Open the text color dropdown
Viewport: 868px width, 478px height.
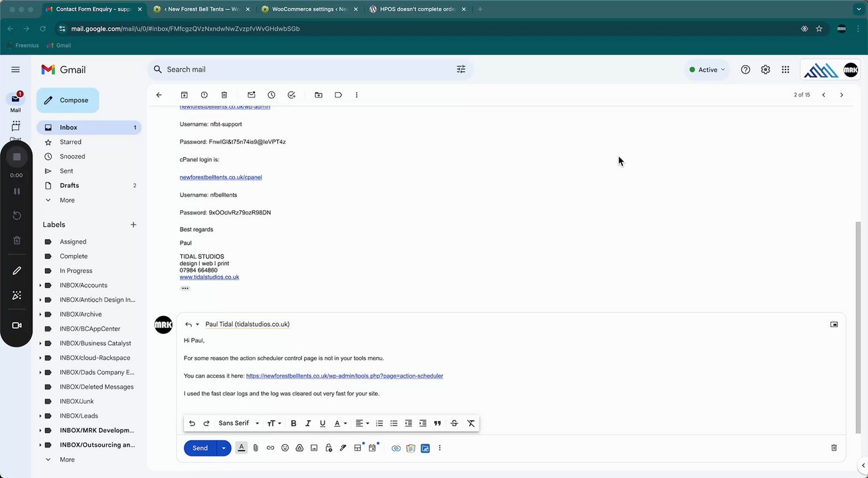pyautogui.click(x=340, y=424)
